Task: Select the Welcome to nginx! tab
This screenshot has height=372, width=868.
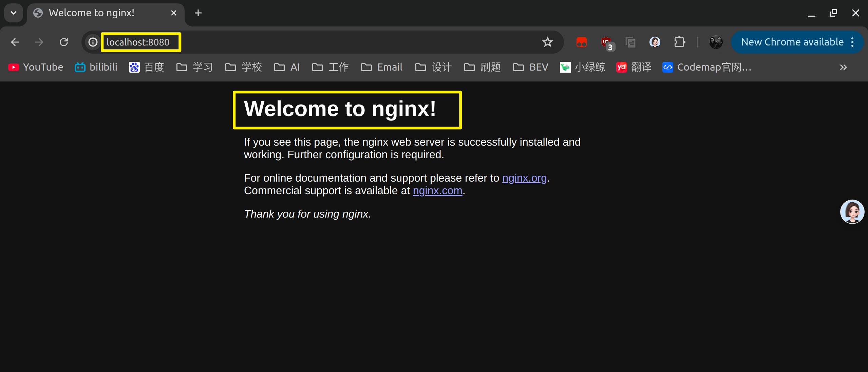Action: coord(106,14)
